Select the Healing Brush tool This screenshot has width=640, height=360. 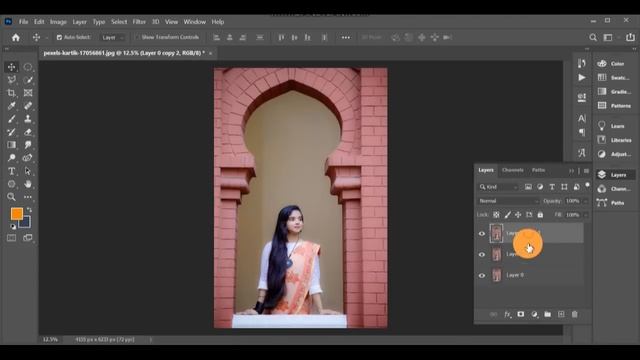click(28, 106)
